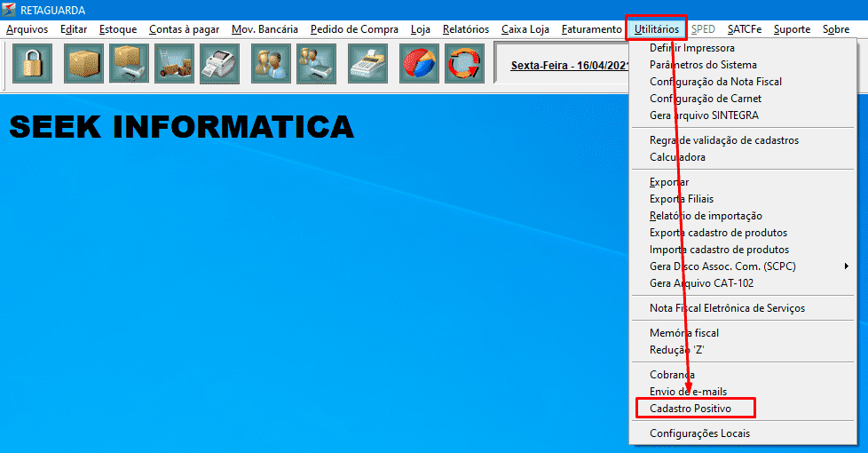868x453 pixels.
Task: Click the hand truck with boxes icon
Action: 174,64
